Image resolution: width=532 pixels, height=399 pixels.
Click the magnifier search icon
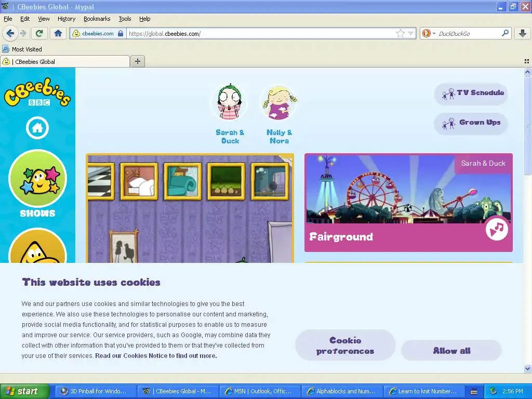505,33
